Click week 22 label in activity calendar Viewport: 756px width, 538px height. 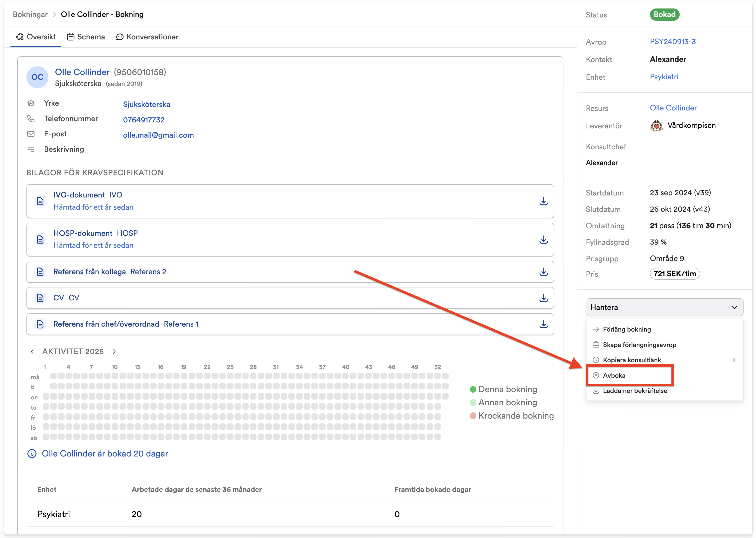[207, 367]
